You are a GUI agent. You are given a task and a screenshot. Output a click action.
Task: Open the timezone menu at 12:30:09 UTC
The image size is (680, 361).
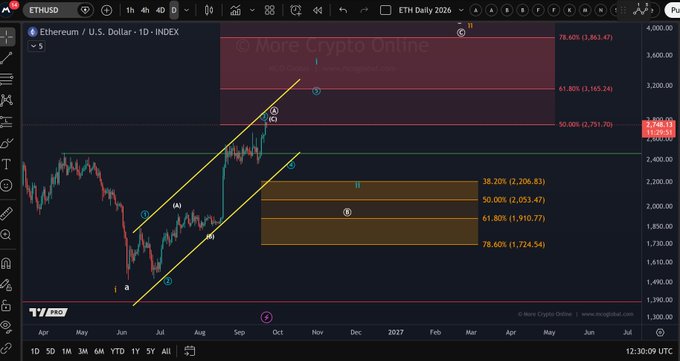[x=649, y=351]
